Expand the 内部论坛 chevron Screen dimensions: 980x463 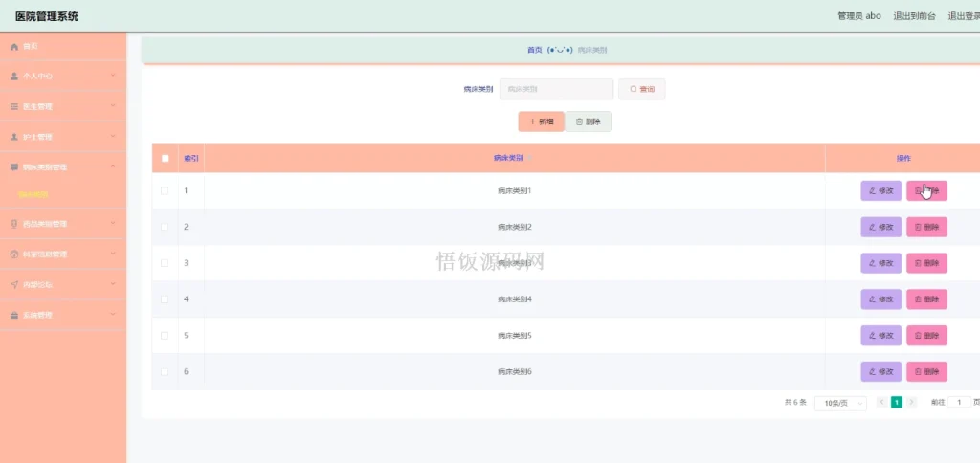pyautogui.click(x=113, y=284)
